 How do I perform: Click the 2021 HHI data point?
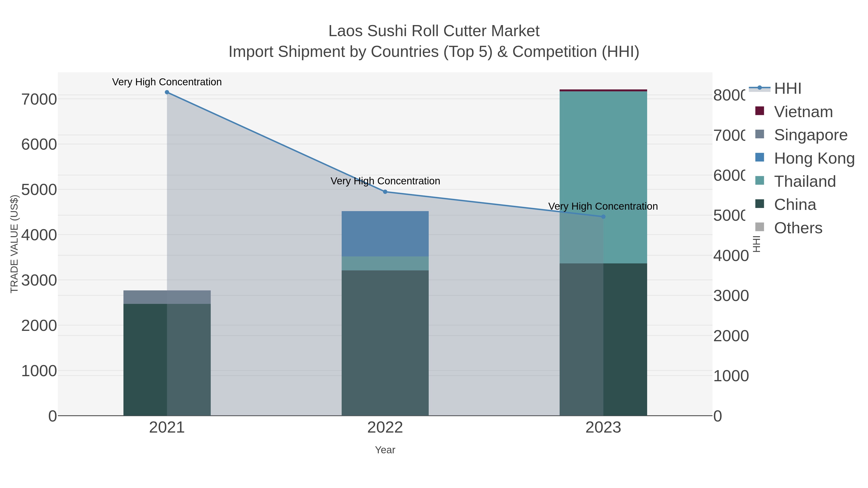click(x=167, y=92)
